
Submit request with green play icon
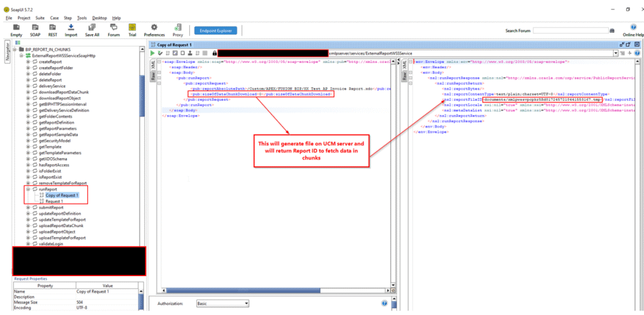point(153,53)
